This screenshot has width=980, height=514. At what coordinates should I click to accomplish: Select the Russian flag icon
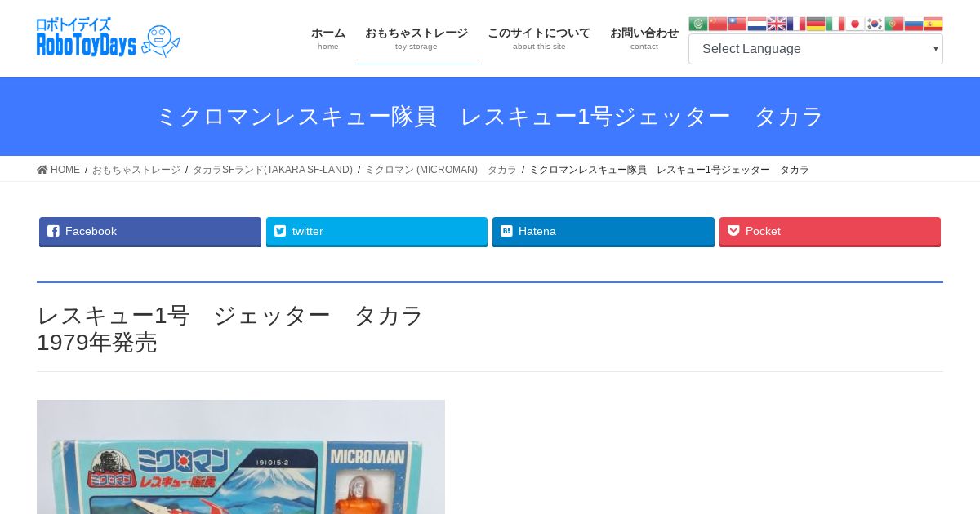914,24
